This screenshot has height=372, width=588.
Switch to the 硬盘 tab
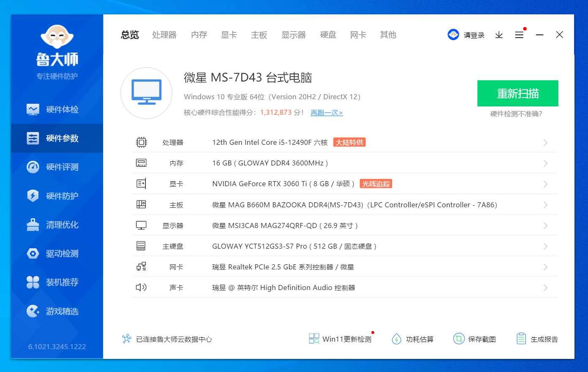(328, 35)
